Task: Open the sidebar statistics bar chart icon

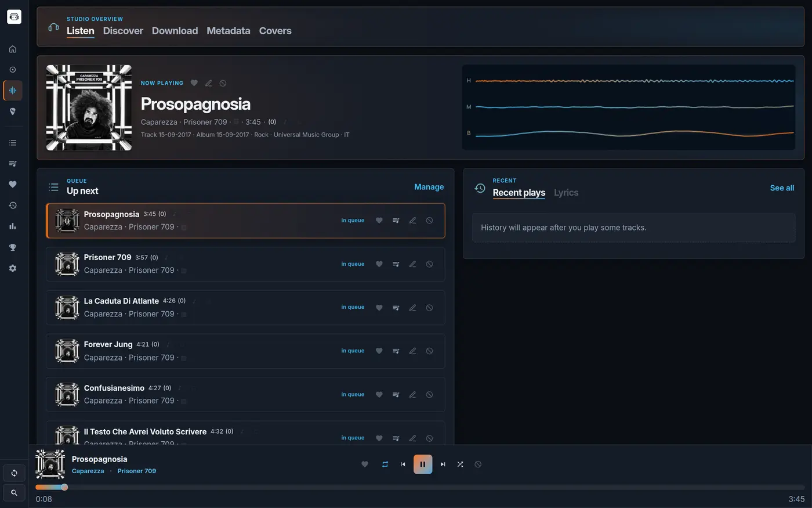Action: (x=13, y=226)
